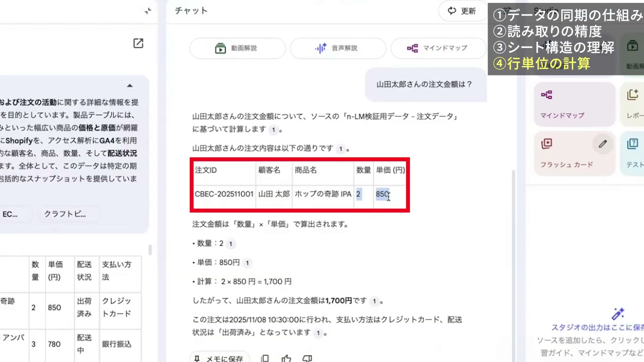Click the highlighted quantity 2 in the chat table

[359, 194]
